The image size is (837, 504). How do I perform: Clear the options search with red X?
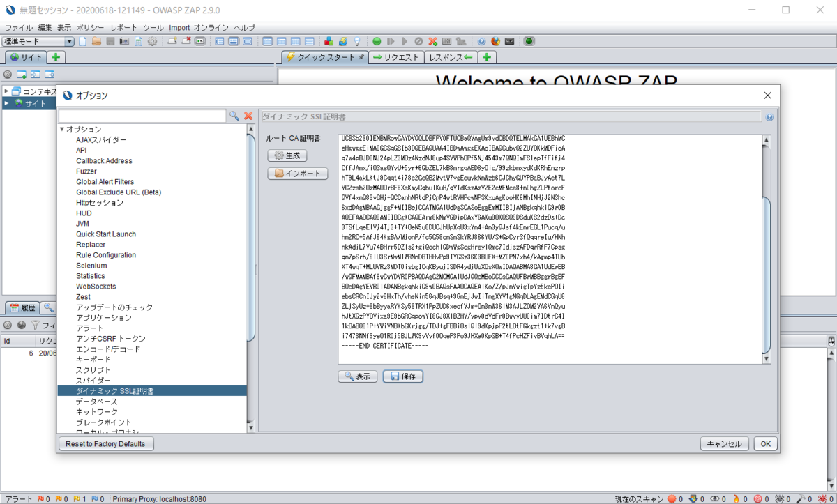248,116
